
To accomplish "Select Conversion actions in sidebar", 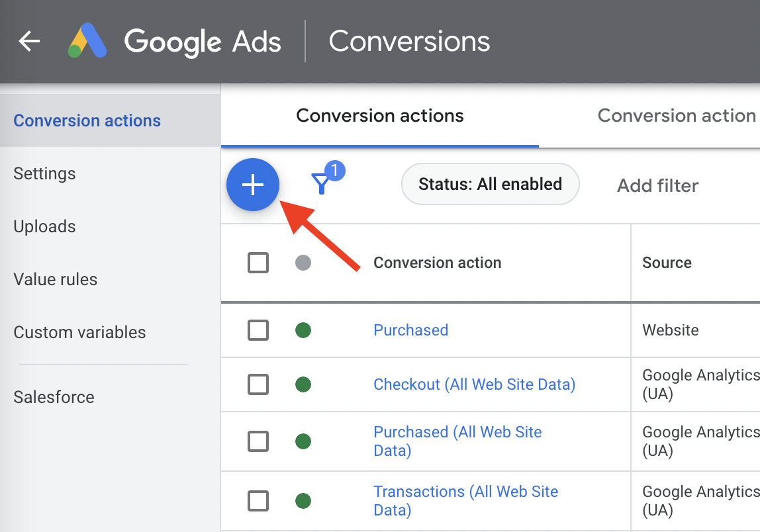I will (111, 120).
